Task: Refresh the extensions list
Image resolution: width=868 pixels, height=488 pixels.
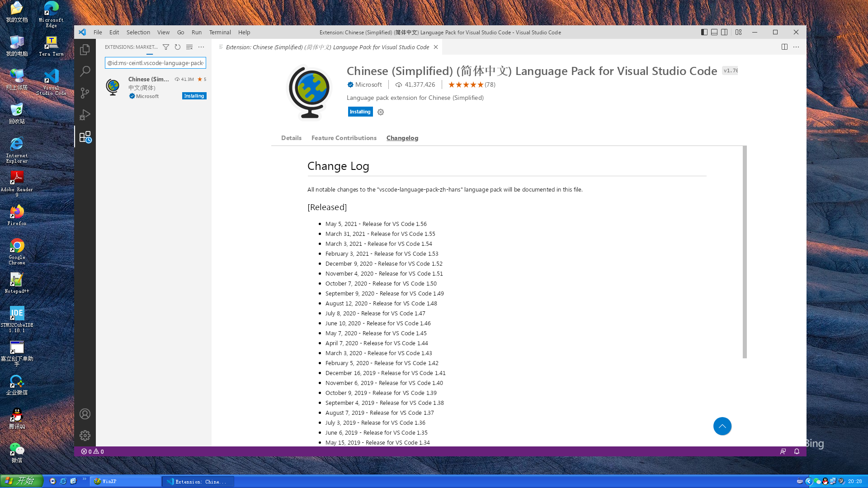Action: (178, 47)
